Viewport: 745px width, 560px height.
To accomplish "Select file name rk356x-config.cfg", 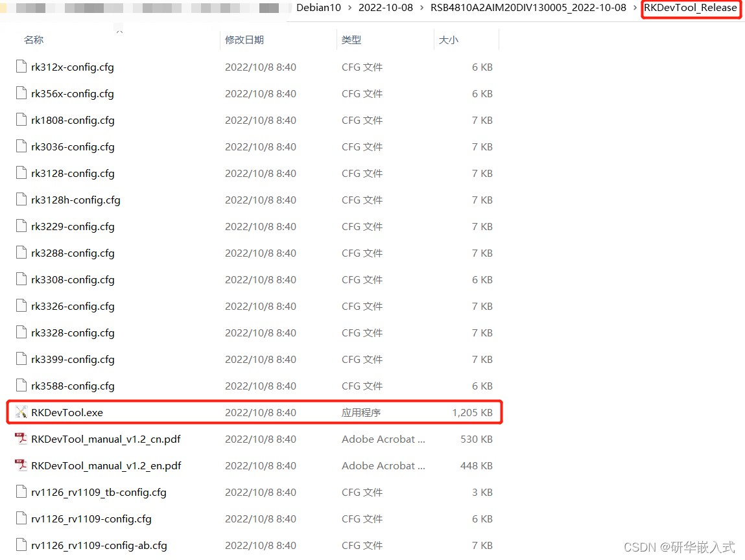I will click(x=73, y=93).
